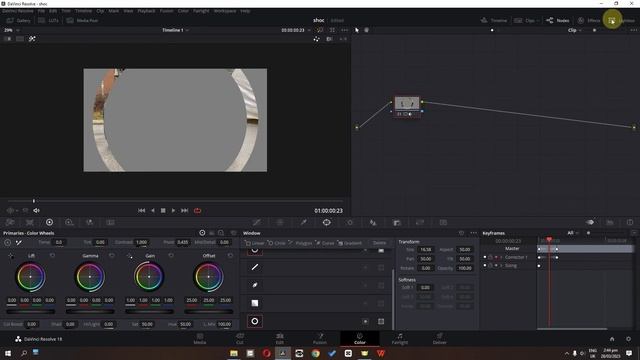Image resolution: width=640 pixels, height=360 pixels.
Task: Add a new Linear window
Action: tap(255, 243)
